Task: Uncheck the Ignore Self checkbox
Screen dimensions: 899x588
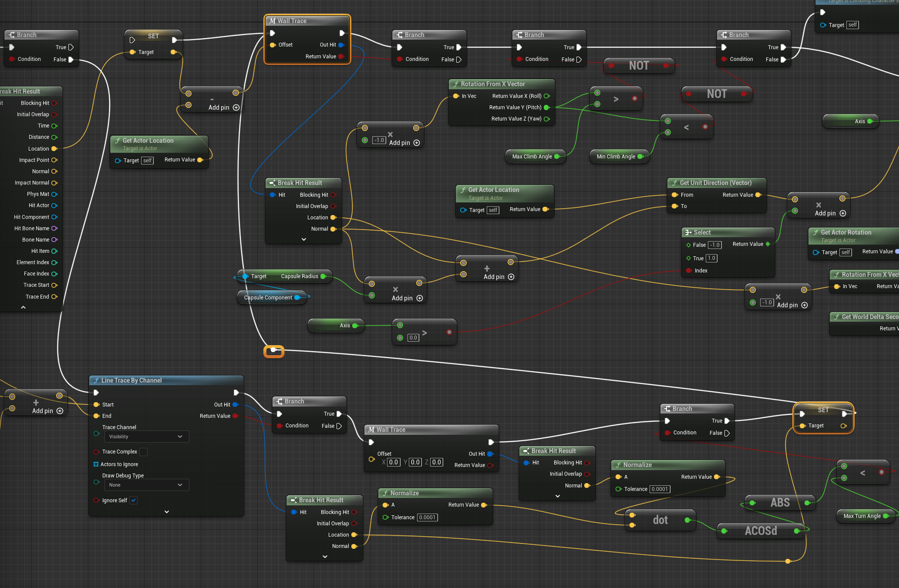Action: (134, 501)
